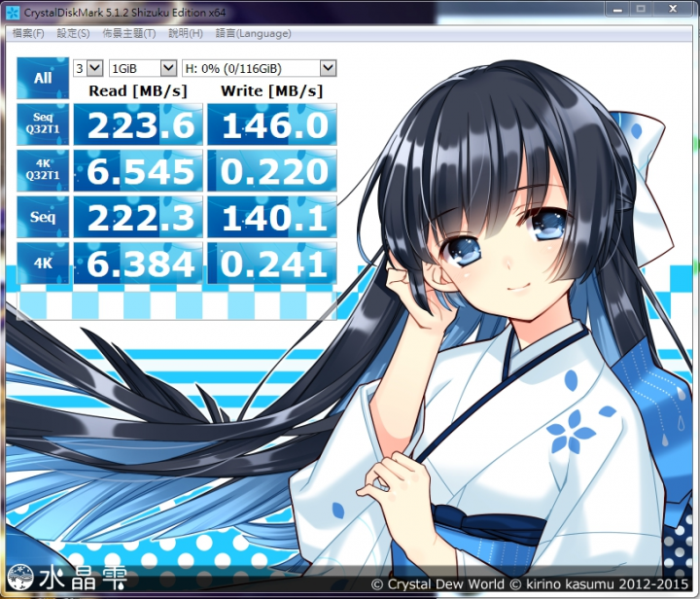Run the plain 4K benchmark
The image size is (700, 599).
click(43, 264)
